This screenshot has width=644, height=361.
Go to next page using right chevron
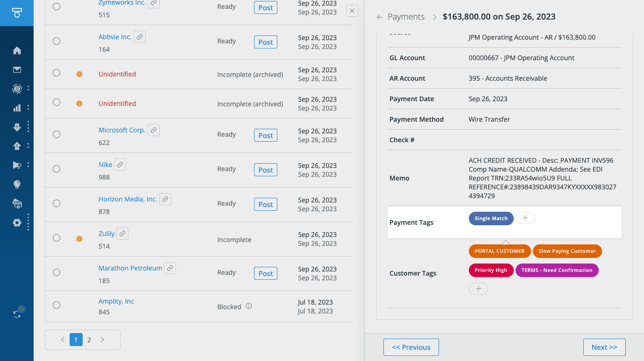(103, 340)
